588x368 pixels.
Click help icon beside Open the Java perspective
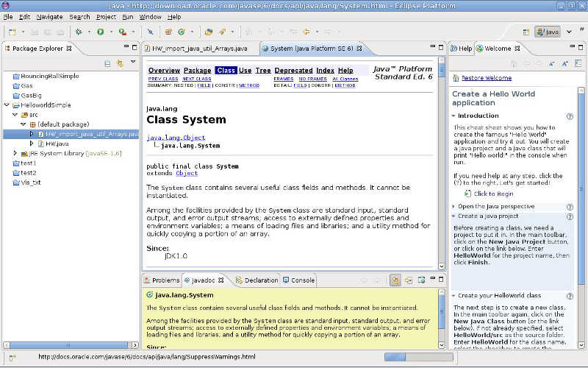(570, 207)
